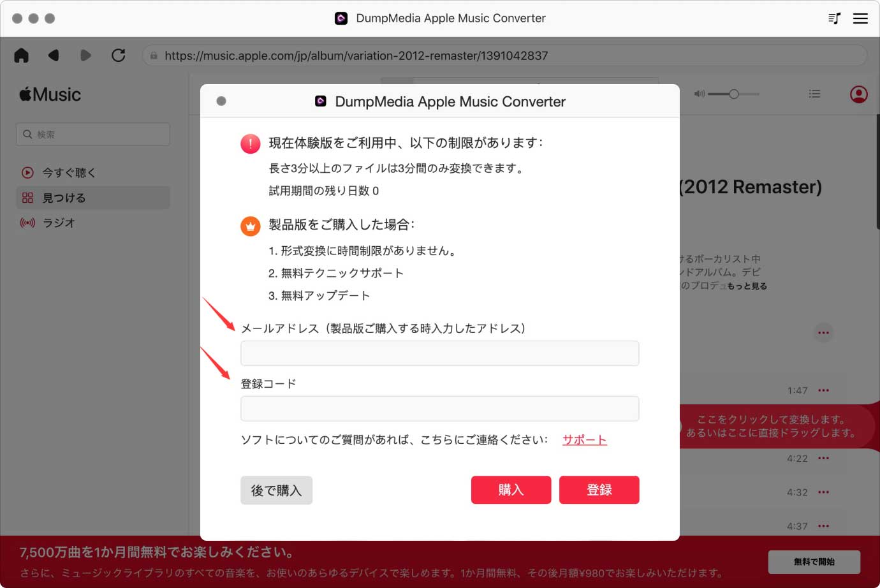Navigate forward with the right arrow
This screenshot has height=588, width=880.
[85, 55]
